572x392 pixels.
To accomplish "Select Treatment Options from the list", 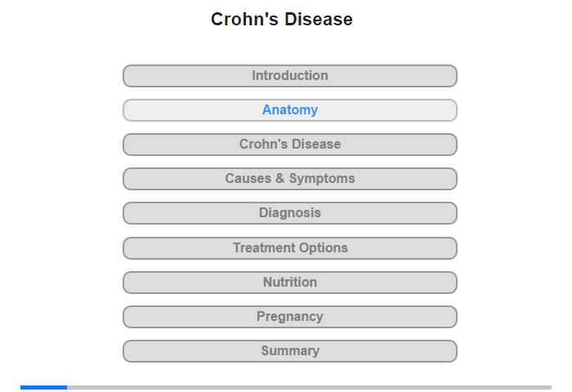I will [x=290, y=247].
